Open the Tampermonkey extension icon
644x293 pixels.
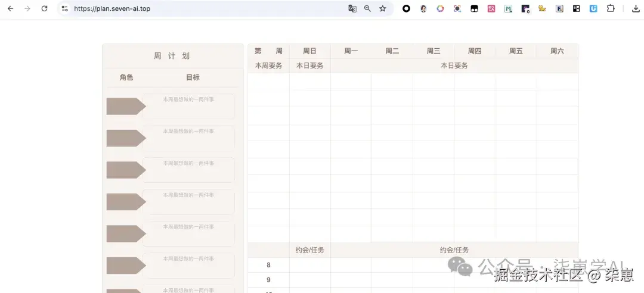point(475,8)
